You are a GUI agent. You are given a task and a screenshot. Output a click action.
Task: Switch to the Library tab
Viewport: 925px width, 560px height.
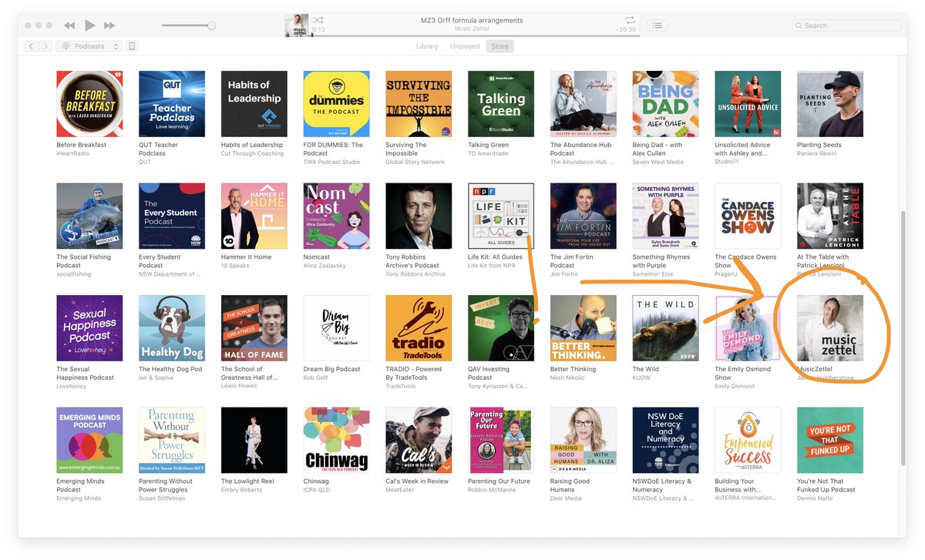(427, 46)
